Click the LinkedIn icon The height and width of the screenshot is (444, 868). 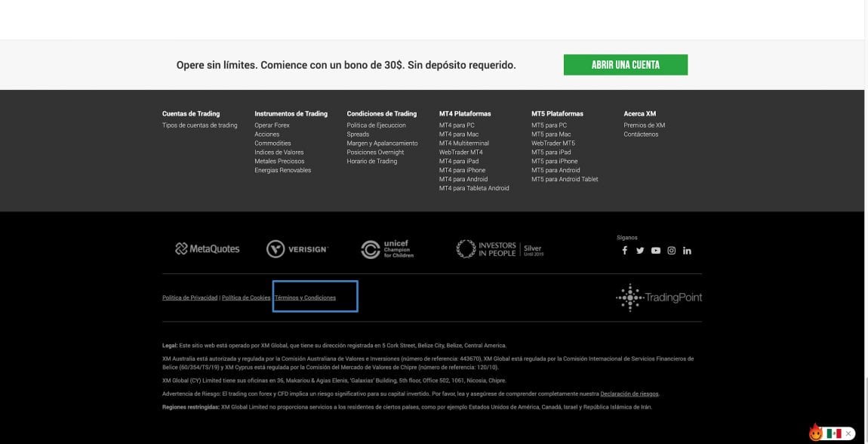(x=687, y=251)
